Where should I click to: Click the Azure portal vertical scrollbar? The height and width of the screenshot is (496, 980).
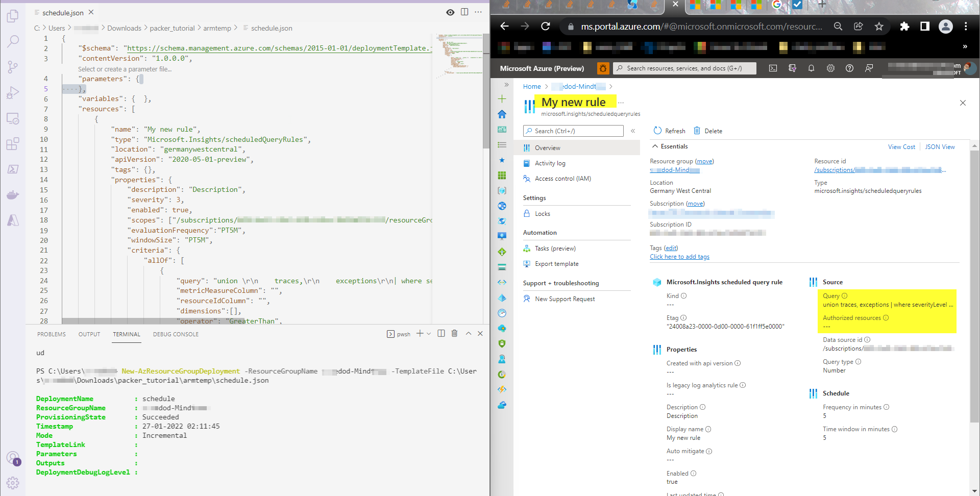click(974, 286)
